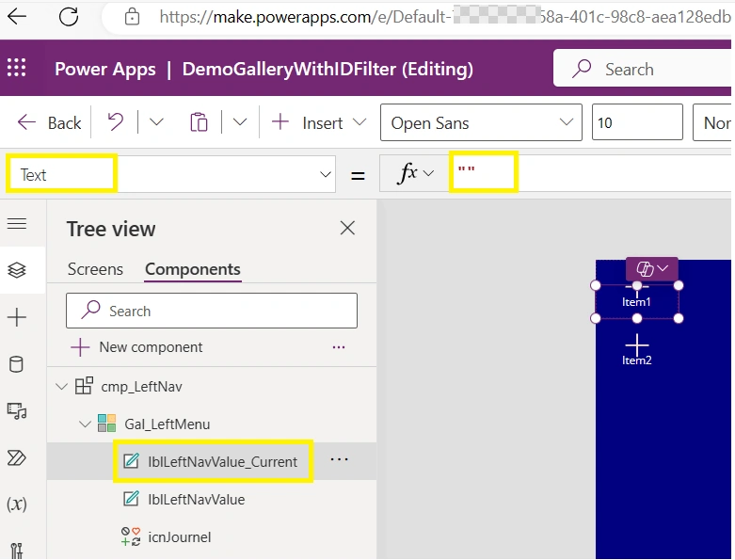735x560 pixels.
Task: Click the Power Apps title text
Action: click(105, 70)
